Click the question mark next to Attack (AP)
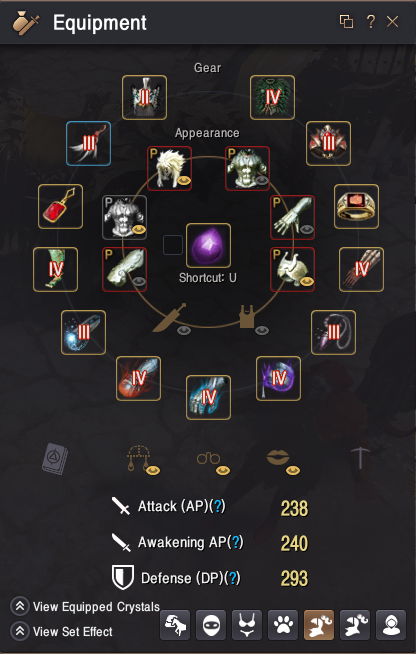This screenshot has width=416, height=654. point(217,506)
